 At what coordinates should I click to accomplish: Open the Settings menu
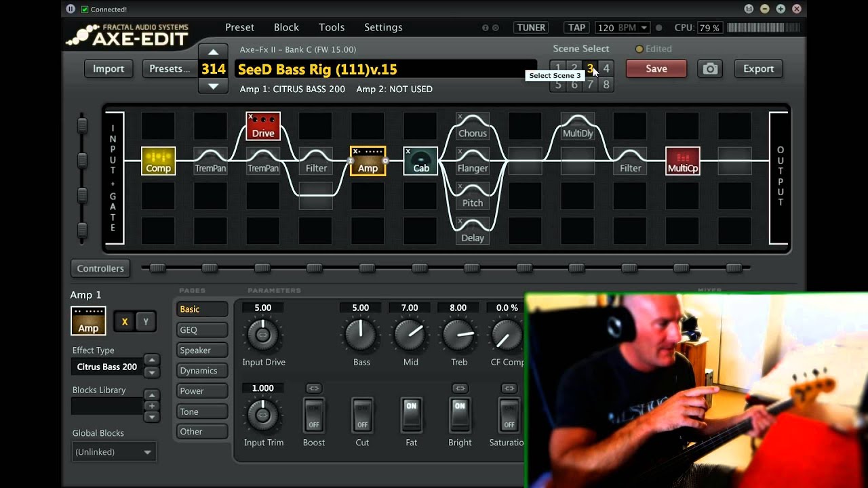pos(383,27)
